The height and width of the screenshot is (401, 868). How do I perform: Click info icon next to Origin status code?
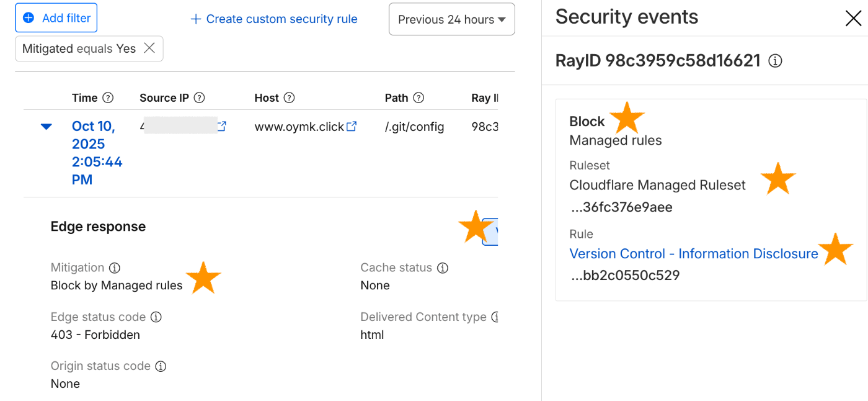(x=161, y=366)
